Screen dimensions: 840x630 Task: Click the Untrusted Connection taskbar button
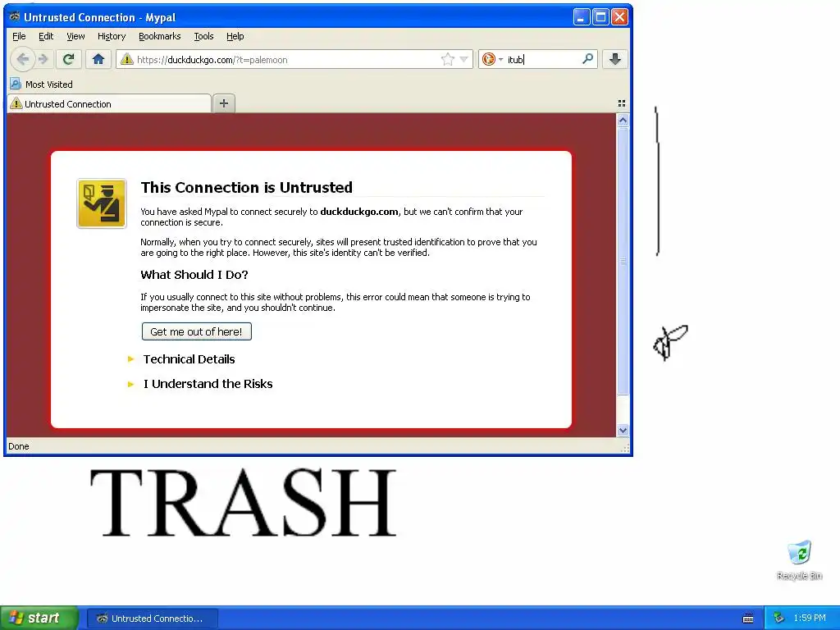pos(152,619)
